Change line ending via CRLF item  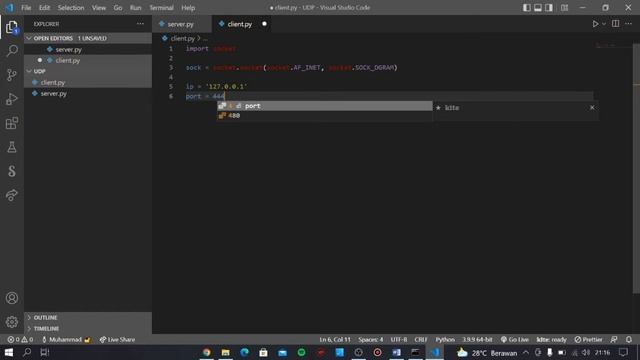421,340
